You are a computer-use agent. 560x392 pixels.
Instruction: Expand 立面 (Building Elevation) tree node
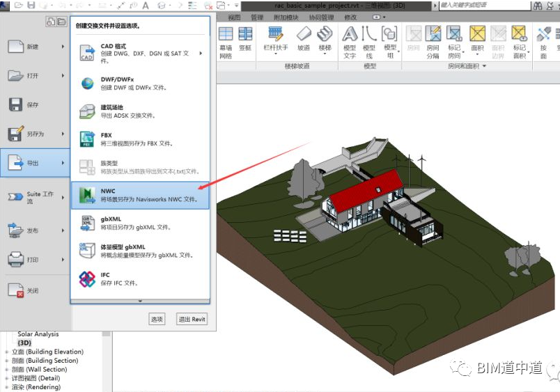point(6,352)
